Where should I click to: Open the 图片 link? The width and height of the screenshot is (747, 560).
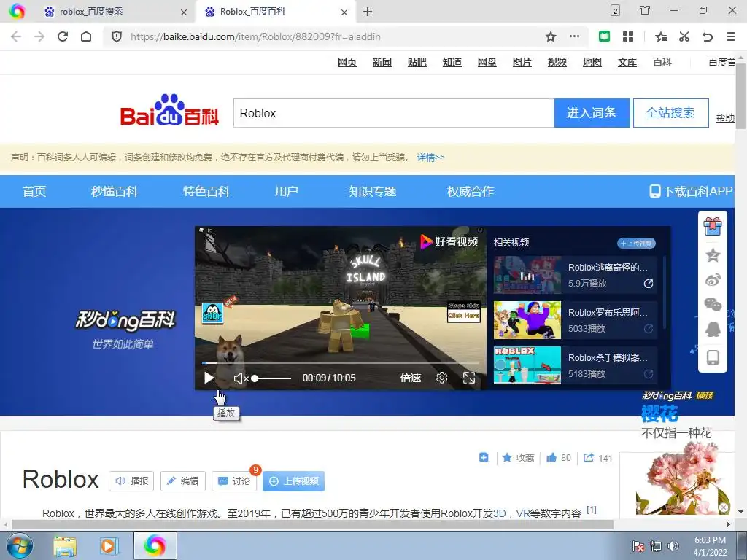tap(522, 62)
